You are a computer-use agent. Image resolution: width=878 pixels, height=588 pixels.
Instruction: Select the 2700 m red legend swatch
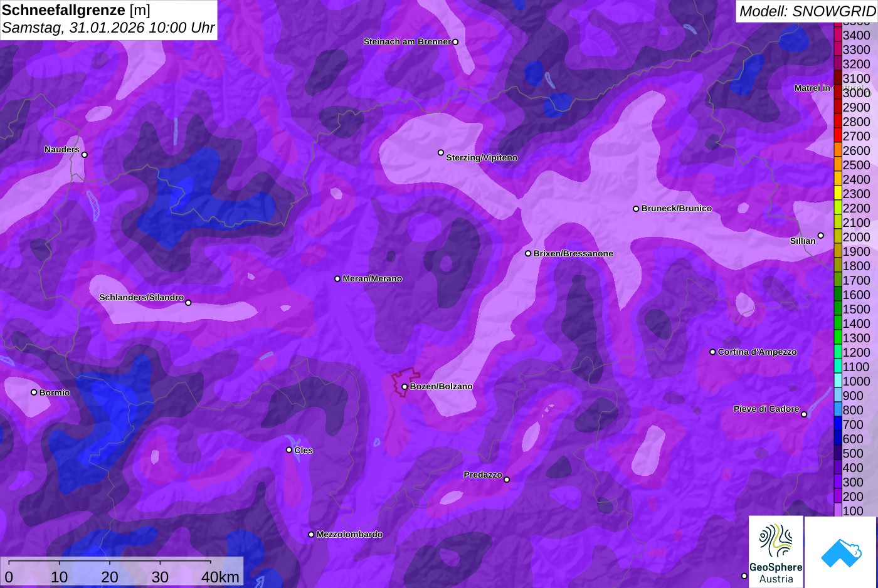click(x=838, y=136)
